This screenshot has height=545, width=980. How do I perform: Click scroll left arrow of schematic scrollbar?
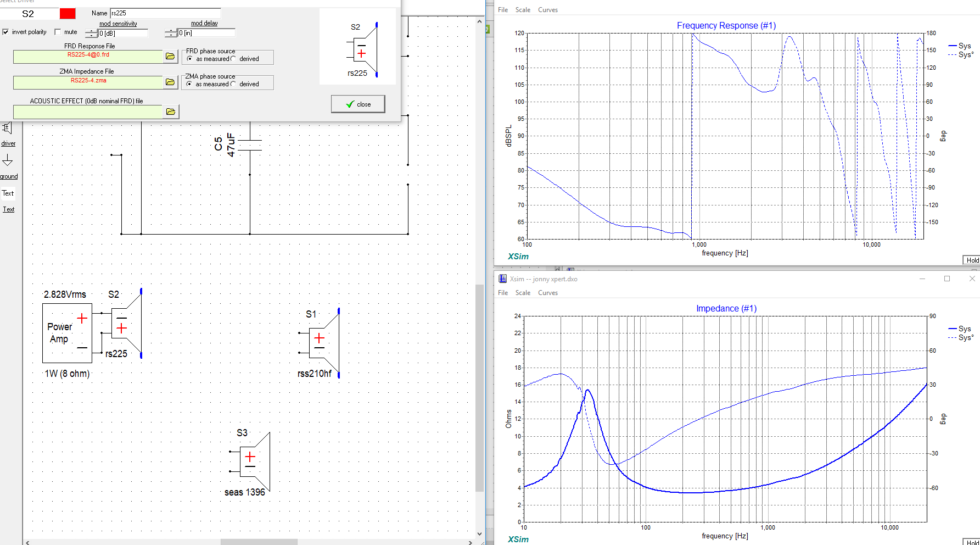[27, 542]
